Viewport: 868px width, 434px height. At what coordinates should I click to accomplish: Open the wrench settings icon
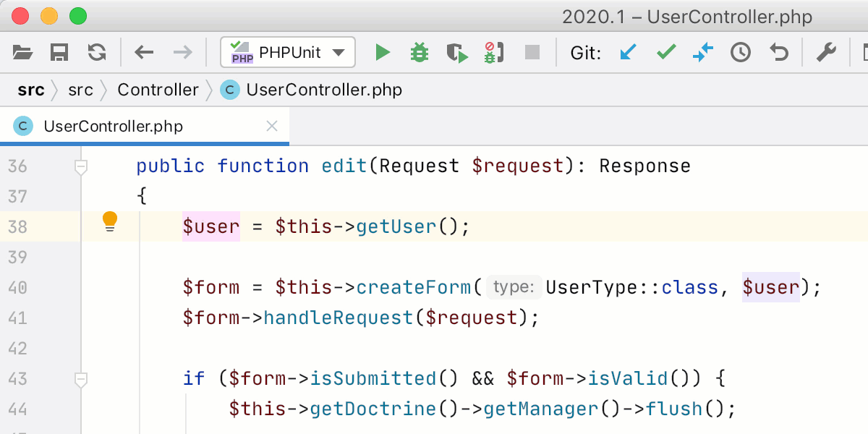click(826, 51)
